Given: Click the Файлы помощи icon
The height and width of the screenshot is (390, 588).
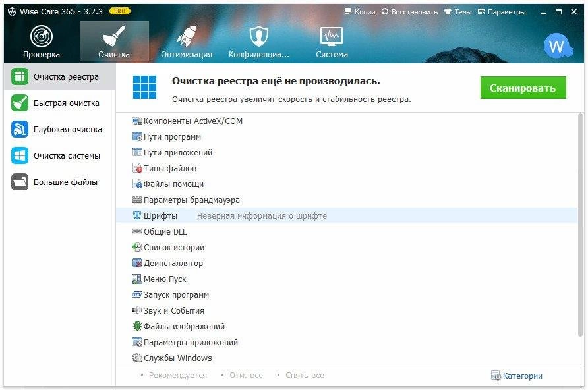Looking at the screenshot, I should pyautogui.click(x=137, y=184).
